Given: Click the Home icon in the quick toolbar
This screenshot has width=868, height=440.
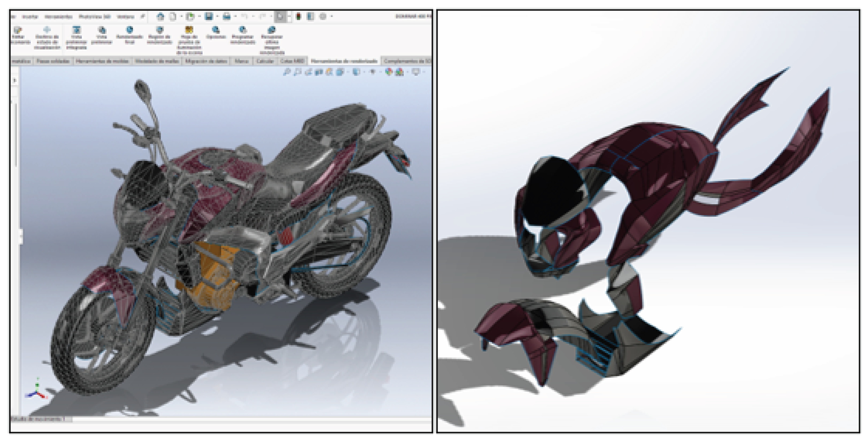Looking at the screenshot, I should pos(160,16).
